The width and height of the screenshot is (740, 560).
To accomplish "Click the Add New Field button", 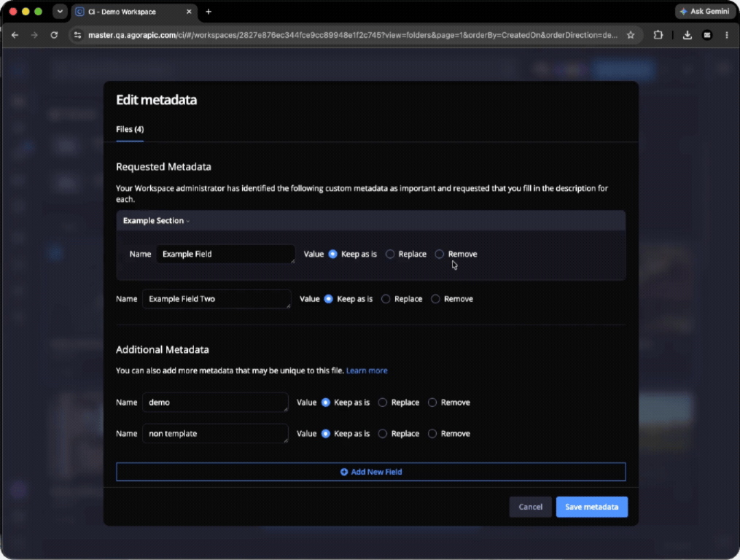I will tap(371, 472).
